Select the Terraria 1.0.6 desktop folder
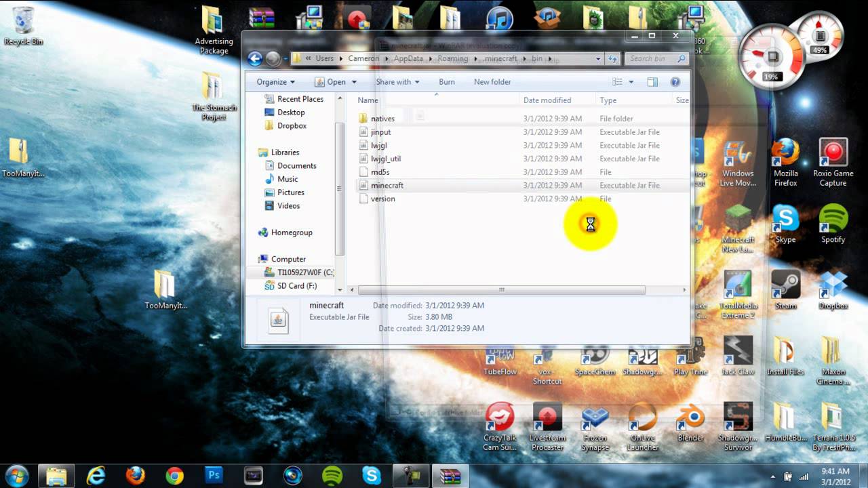This screenshot has height=488, width=868. click(x=833, y=427)
